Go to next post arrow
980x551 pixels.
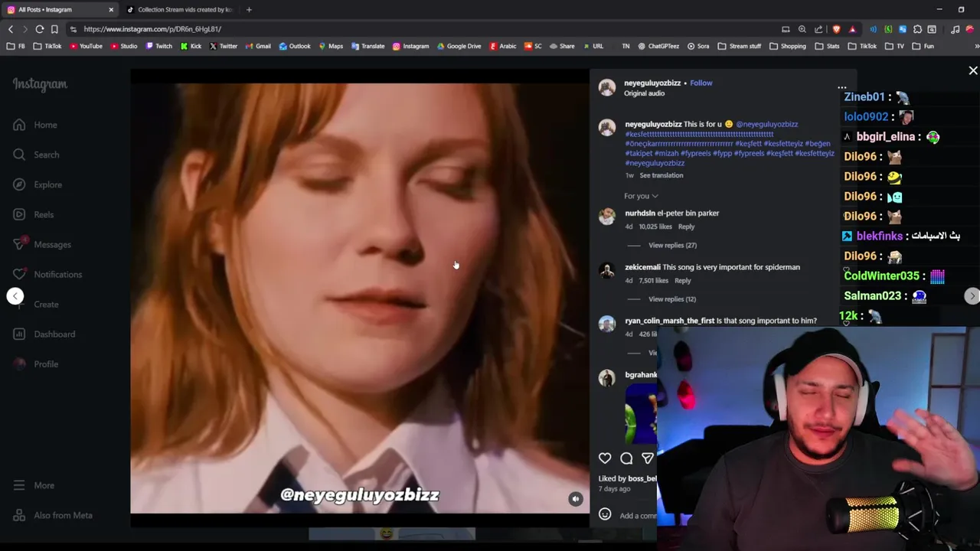(972, 296)
